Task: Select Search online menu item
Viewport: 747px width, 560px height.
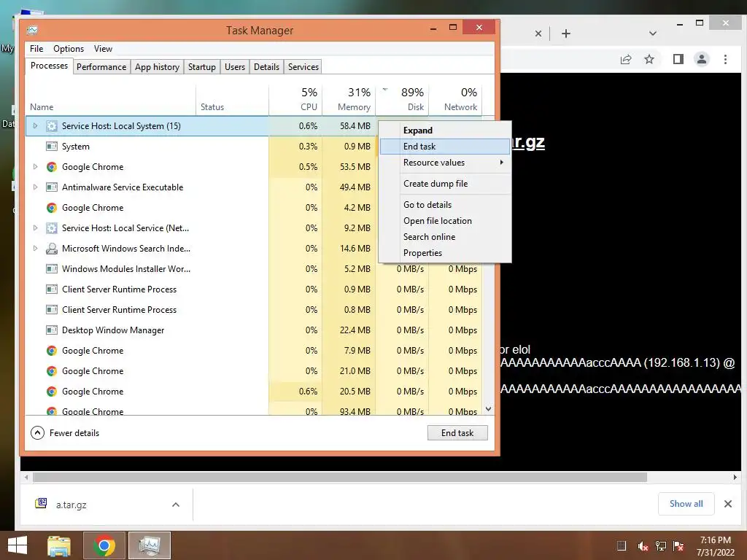Action: click(445, 237)
